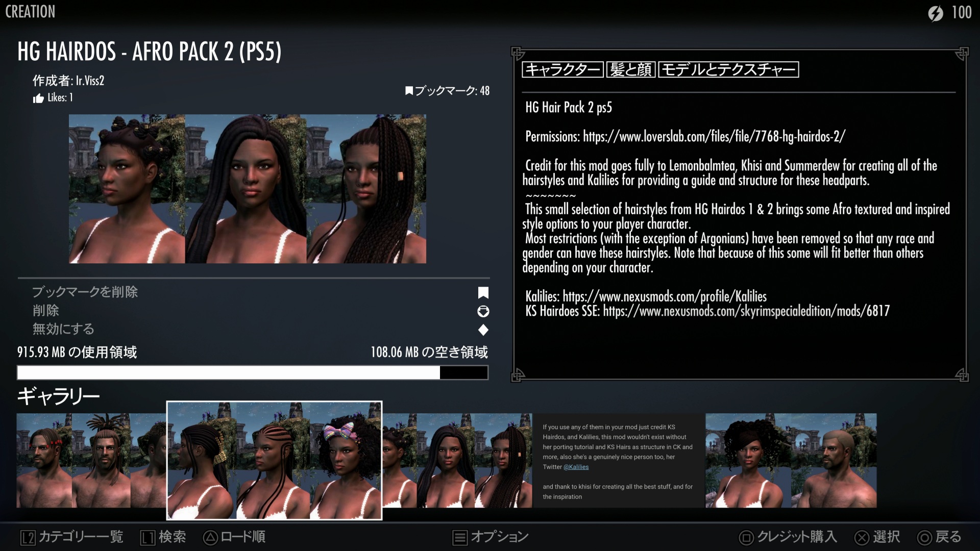This screenshot has width=980, height=551.
Task: Click the delete icon next to 削除
Action: coord(483,311)
